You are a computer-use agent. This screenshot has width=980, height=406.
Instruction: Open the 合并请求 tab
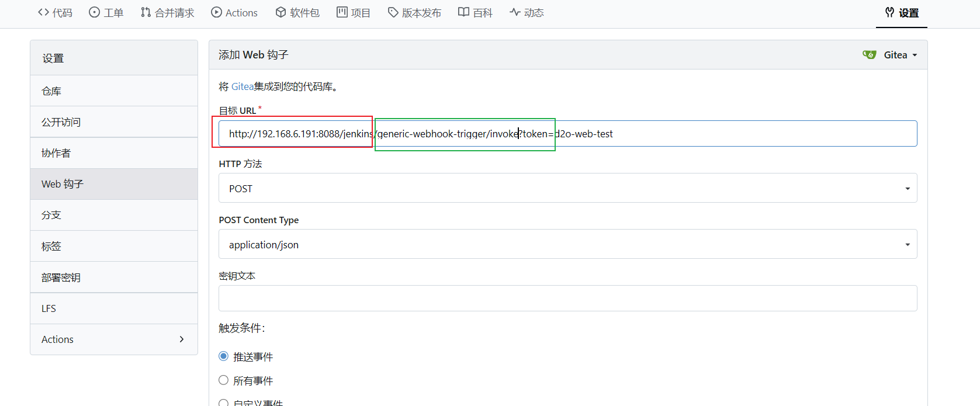point(167,13)
